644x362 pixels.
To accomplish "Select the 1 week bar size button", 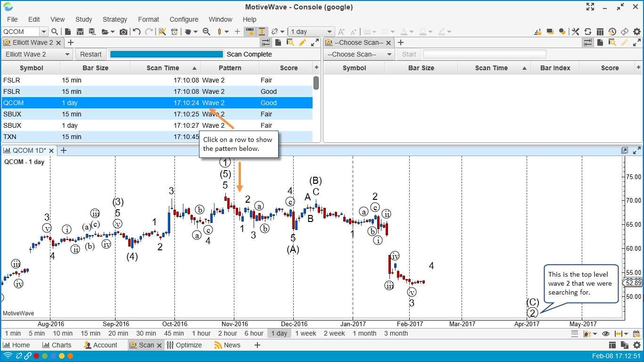I will coord(305,333).
